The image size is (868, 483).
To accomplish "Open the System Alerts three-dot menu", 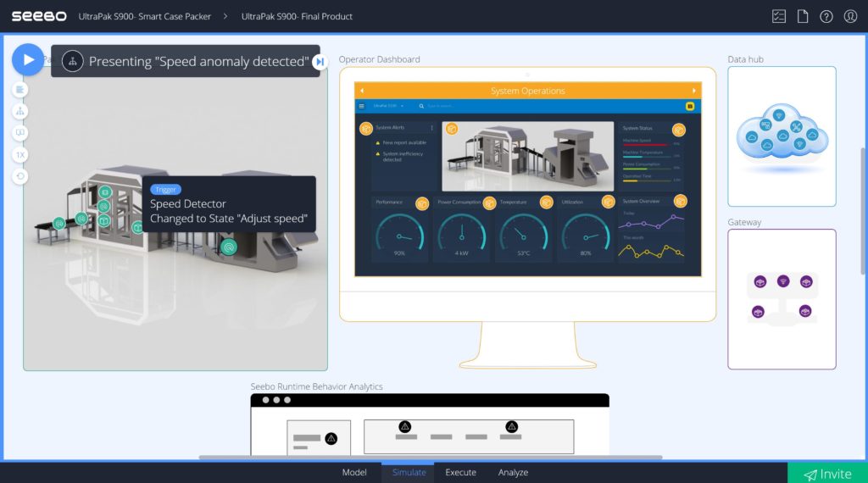I will pyautogui.click(x=431, y=128).
